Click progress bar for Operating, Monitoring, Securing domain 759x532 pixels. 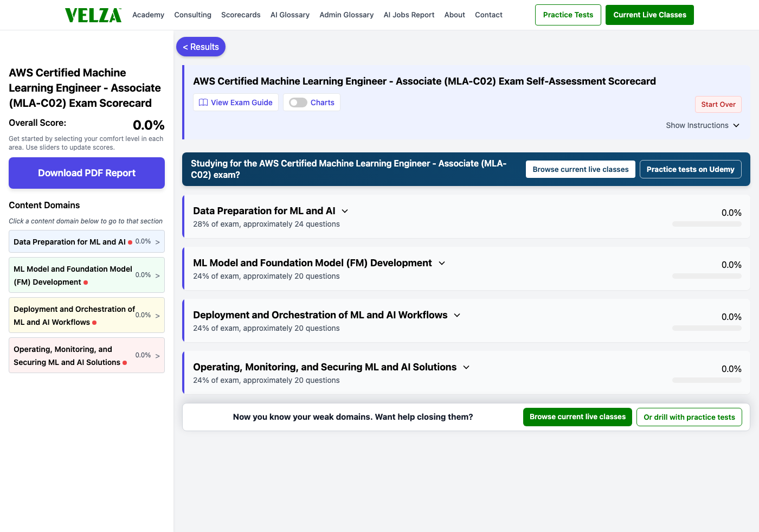pyautogui.click(x=707, y=380)
